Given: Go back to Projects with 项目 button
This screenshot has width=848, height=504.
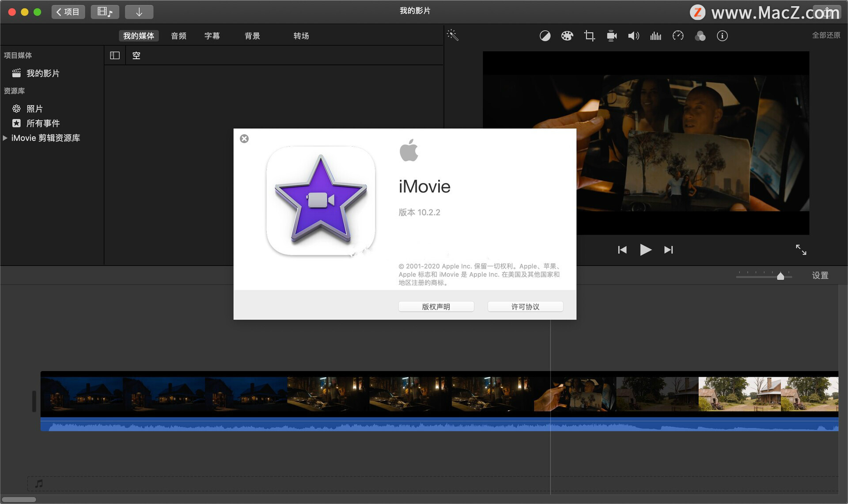Looking at the screenshot, I should [x=68, y=12].
